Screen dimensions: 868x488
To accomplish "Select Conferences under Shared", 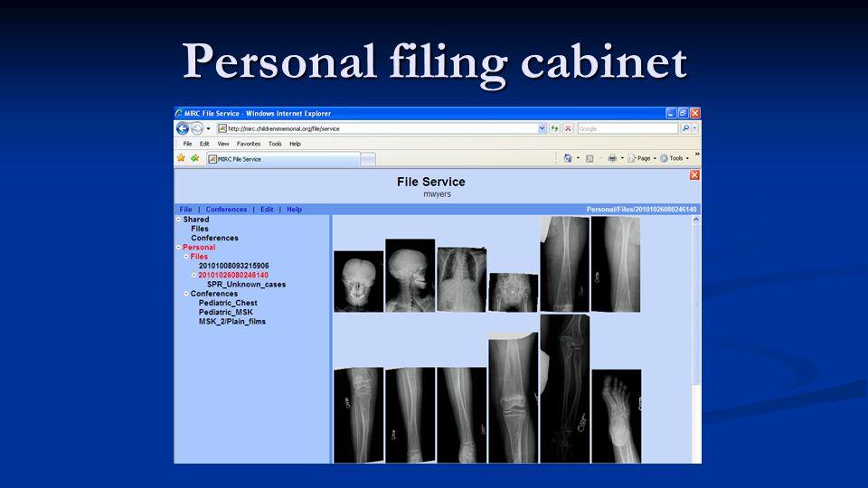I will click(x=214, y=238).
